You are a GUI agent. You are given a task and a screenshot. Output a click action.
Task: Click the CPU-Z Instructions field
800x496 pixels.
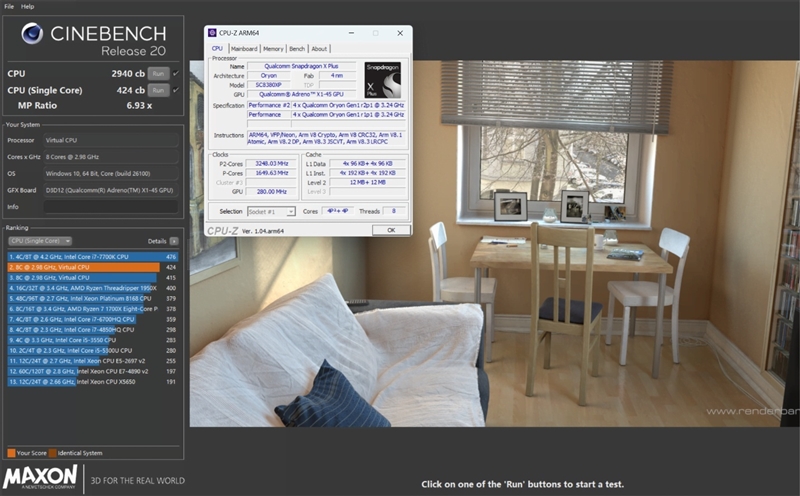[327, 138]
